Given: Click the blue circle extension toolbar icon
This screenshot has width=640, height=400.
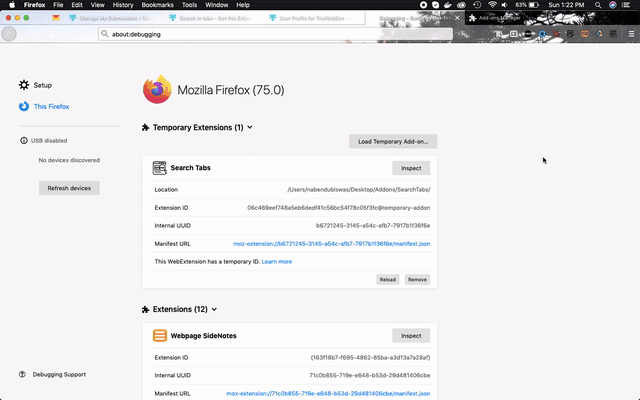Looking at the screenshot, I should pyautogui.click(x=542, y=34).
